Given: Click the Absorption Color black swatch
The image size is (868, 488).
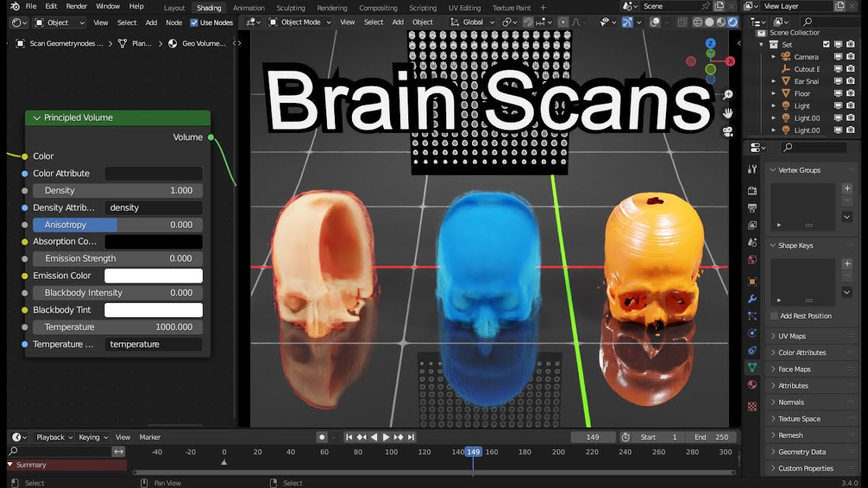Looking at the screenshot, I should point(153,241).
